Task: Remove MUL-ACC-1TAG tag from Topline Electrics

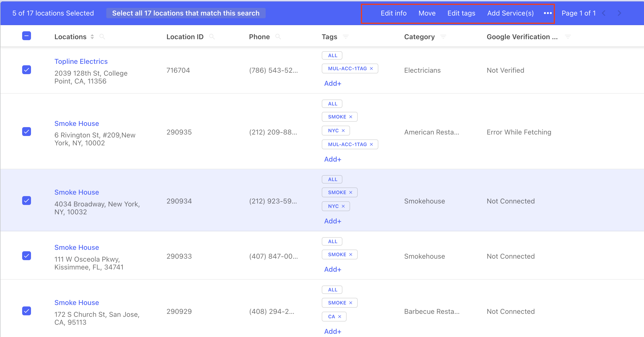Action: tap(371, 68)
